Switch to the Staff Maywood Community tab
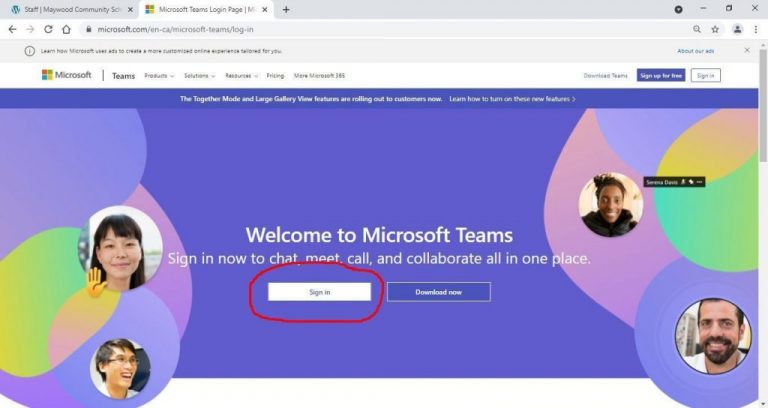The image size is (768, 408). [70, 9]
